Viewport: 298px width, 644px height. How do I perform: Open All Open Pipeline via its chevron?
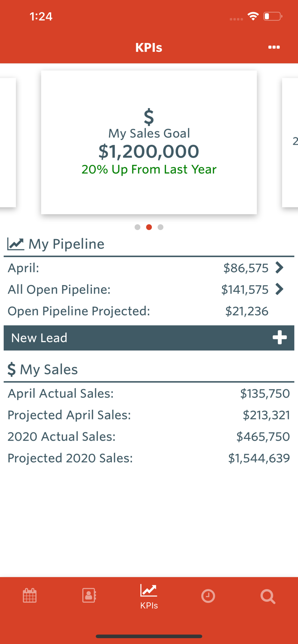click(x=280, y=289)
